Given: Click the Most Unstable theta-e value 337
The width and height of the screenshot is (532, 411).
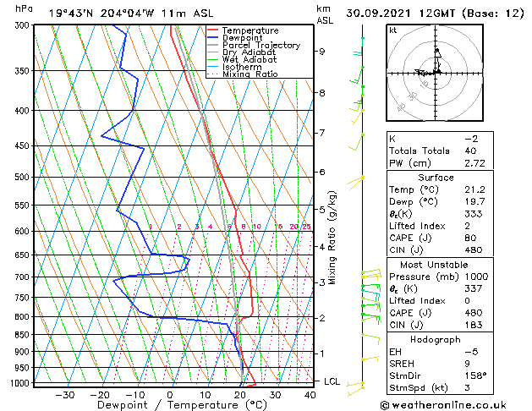Looking at the screenshot, I should (x=474, y=288).
